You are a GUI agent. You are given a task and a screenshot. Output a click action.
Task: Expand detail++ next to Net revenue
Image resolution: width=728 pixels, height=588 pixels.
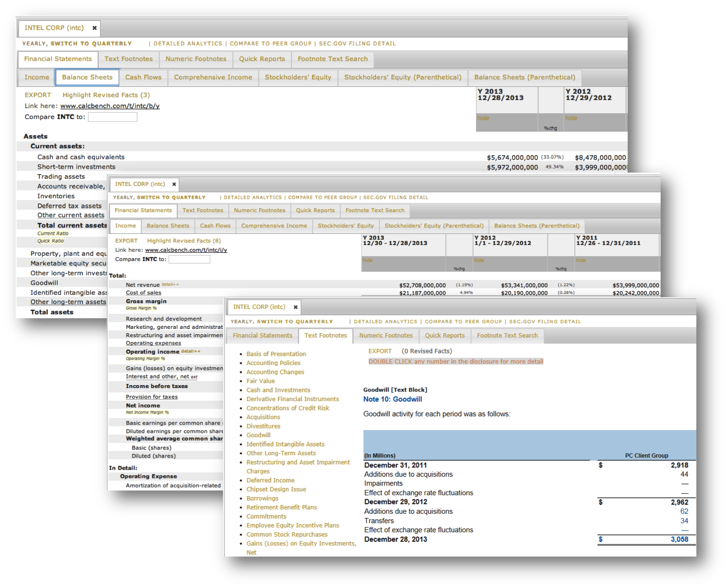(170, 284)
